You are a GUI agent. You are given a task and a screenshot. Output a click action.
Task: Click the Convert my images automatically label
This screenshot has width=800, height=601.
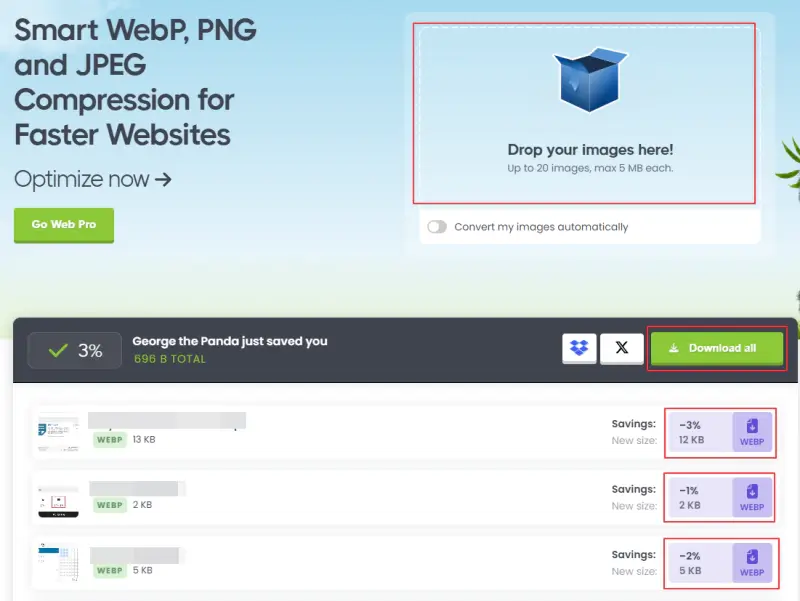pos(541,227)
